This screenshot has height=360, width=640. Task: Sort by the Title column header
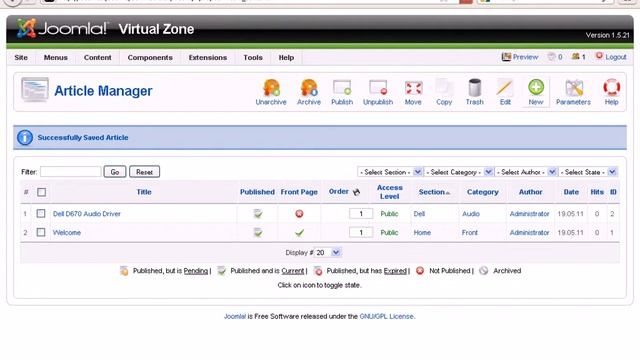(144, 192)
